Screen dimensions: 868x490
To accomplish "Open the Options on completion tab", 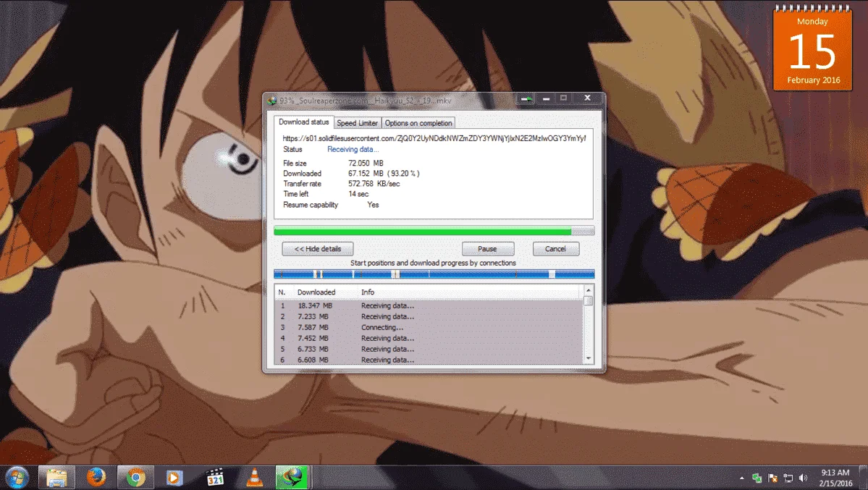I will tap(418, 123).
